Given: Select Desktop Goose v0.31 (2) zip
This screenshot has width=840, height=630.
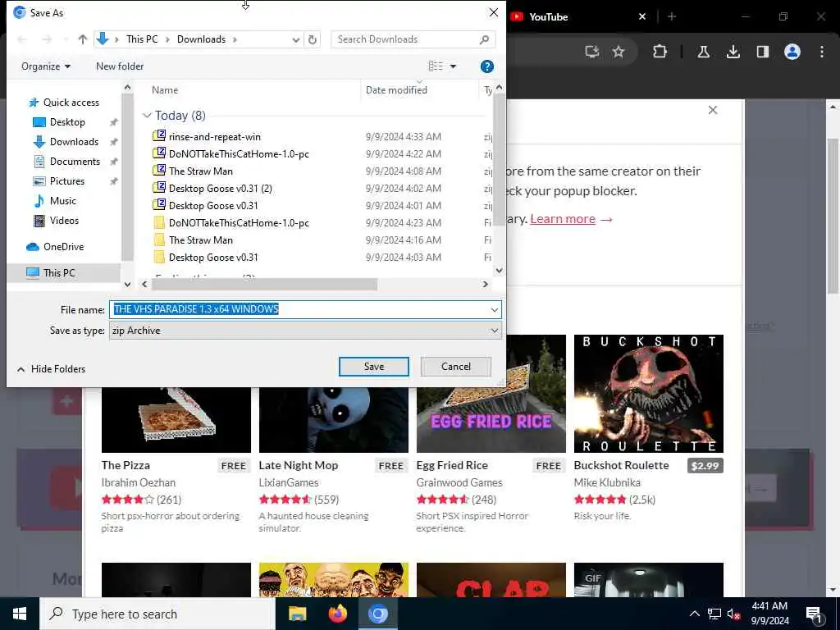Looking at the screenshot, I should pyautogui.click(x=220, y=188).
